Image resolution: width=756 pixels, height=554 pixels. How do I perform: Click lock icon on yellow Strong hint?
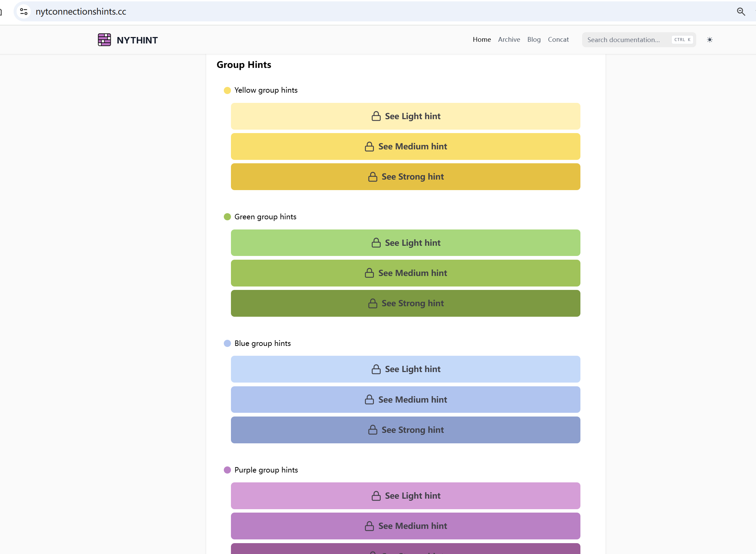tap(373, 177)
